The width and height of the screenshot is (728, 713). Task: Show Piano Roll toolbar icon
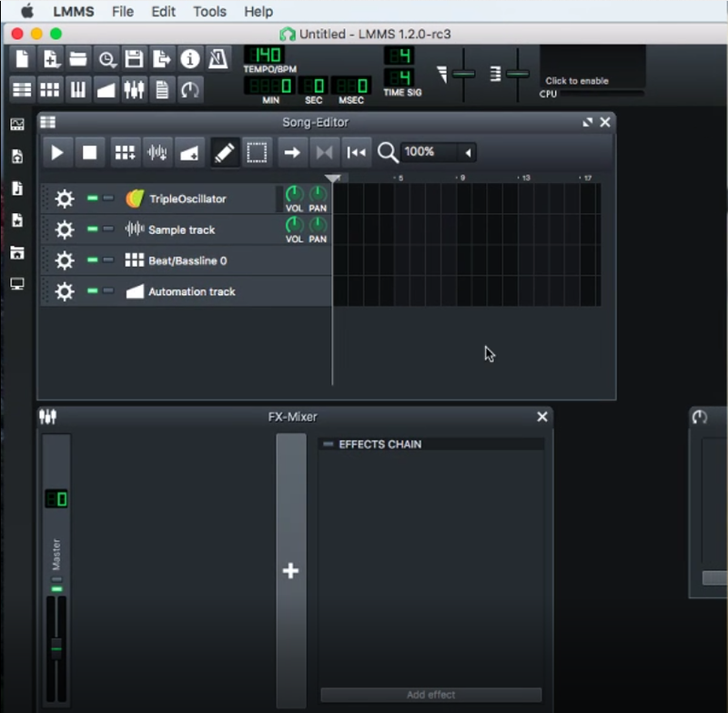click(x=78, y=89)
